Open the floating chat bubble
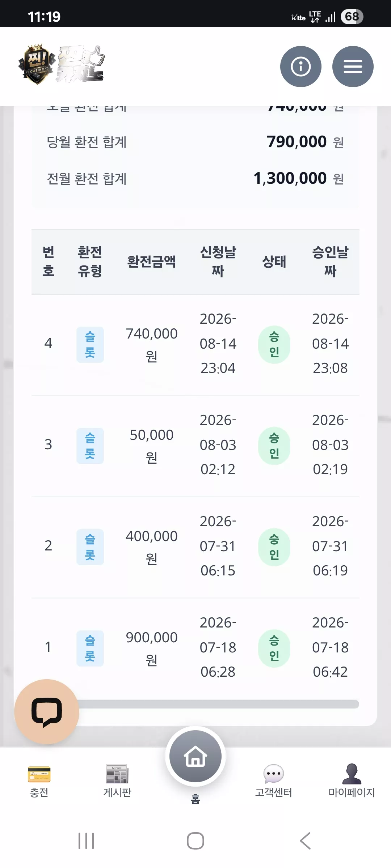 47,711
